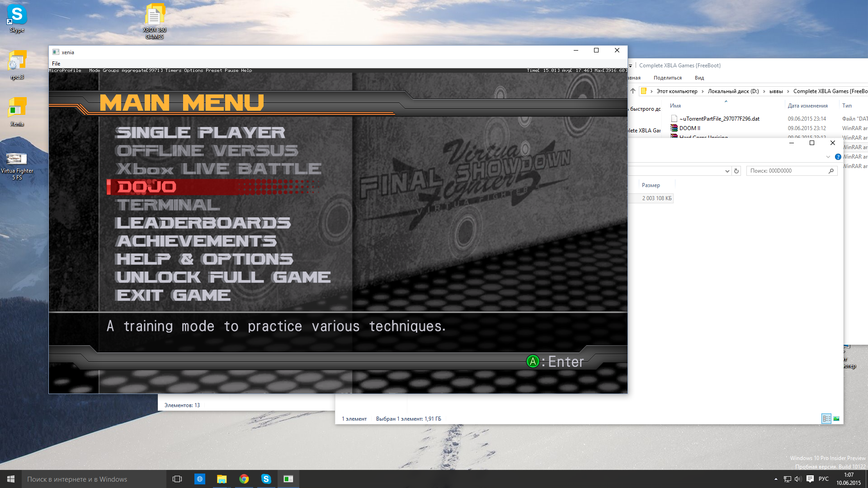Open MicroProfile Options menu
The height and width of the screenshot is (488, 868).
tap(193, 70)
